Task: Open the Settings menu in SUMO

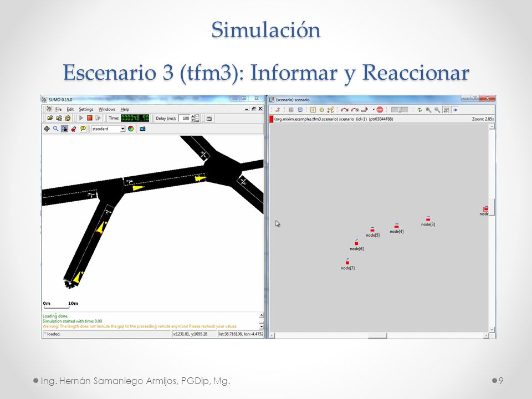Action: [86, 109]
